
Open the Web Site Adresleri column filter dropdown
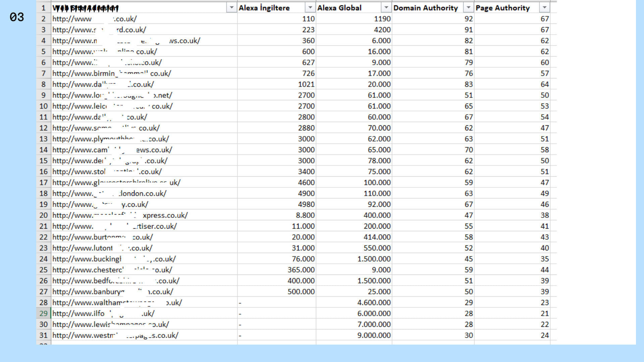point(231,8)
